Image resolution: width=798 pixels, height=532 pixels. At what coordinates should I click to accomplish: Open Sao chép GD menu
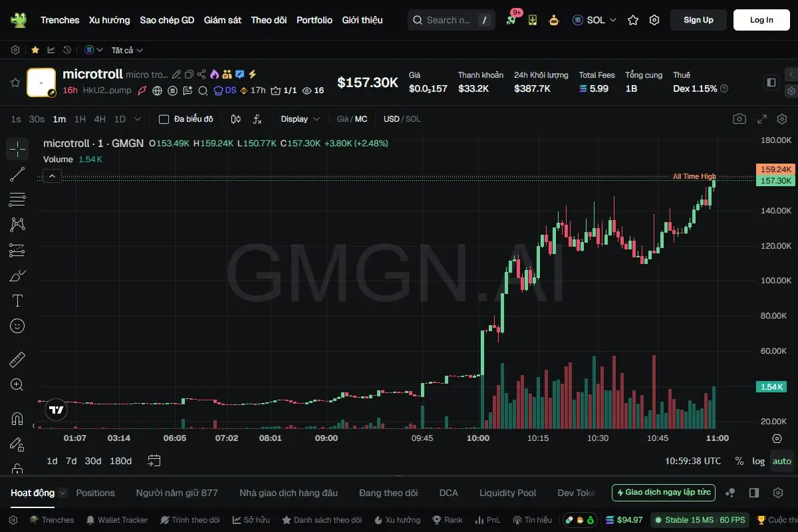pos(167,20)
